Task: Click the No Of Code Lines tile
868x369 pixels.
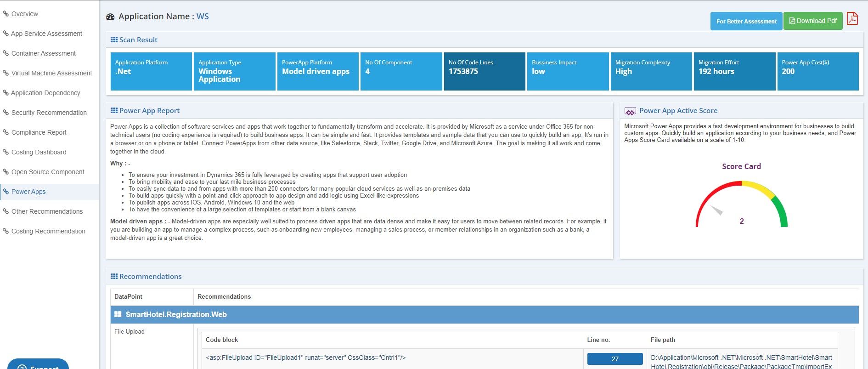Action: point(485,71)
